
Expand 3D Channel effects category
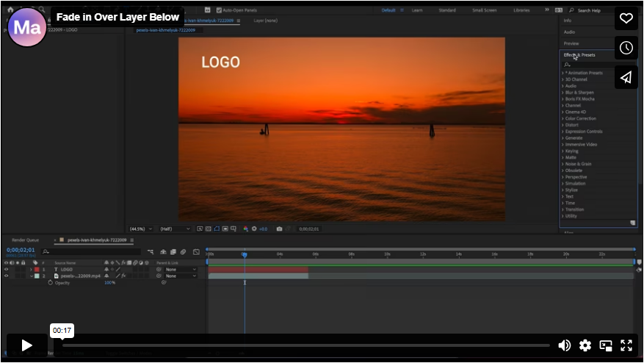pos(562,80)
